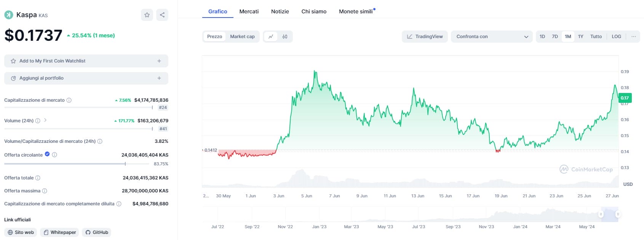Open the TradingView chart button
The width and height of the screenshot is (644, 240).
tap(425, 37)
